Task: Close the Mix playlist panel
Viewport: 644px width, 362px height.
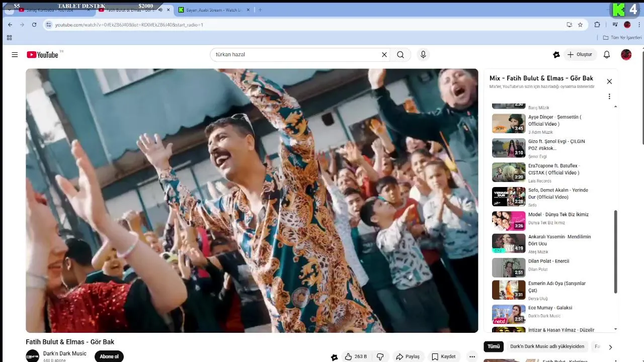Action: (609, 81)
